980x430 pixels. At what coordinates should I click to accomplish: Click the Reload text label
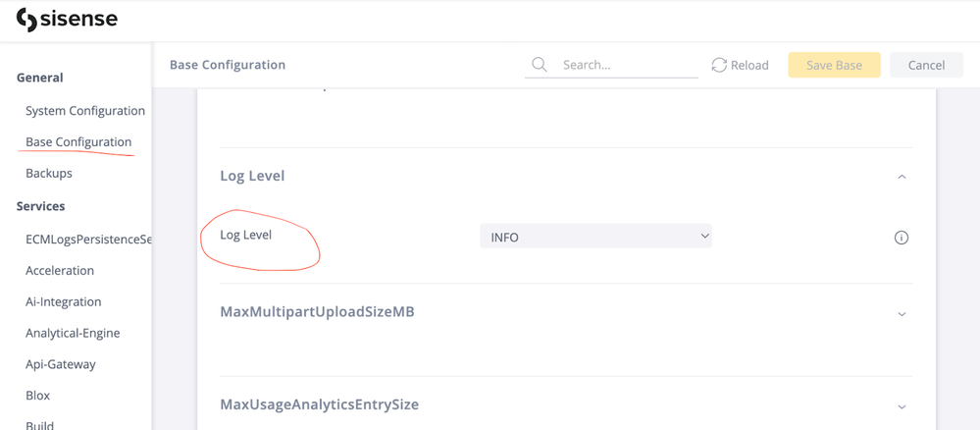tap(749, 65)
